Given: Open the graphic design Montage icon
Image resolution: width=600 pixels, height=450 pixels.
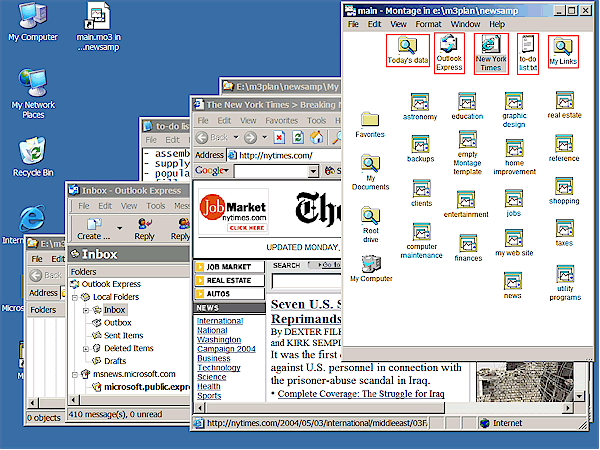Looking at the screenshot, I should point(514,109).
